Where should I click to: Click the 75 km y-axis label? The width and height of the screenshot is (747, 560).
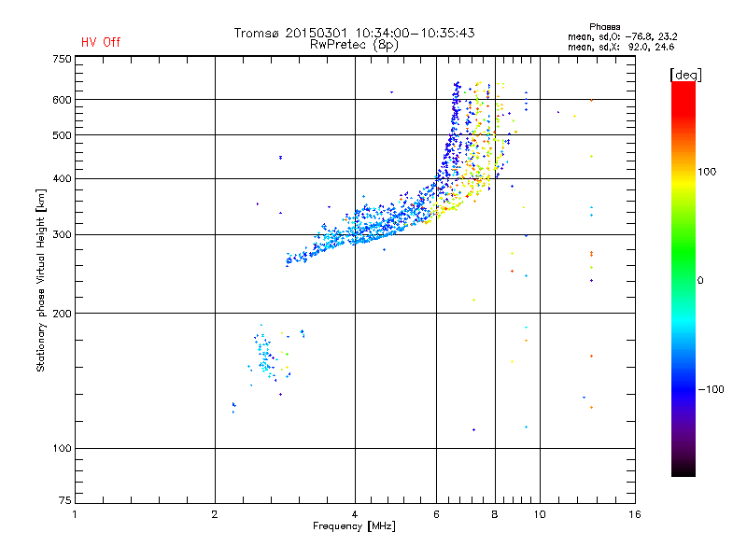(64, 500)
